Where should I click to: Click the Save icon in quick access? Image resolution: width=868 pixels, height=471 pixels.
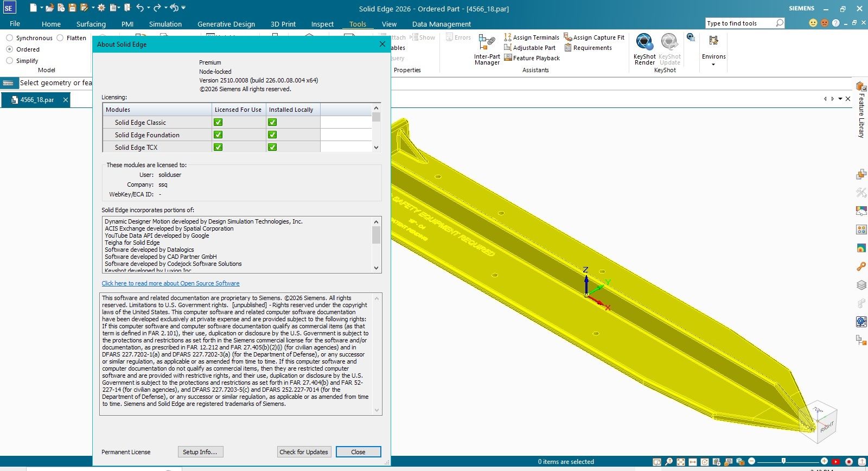[72, 8]
